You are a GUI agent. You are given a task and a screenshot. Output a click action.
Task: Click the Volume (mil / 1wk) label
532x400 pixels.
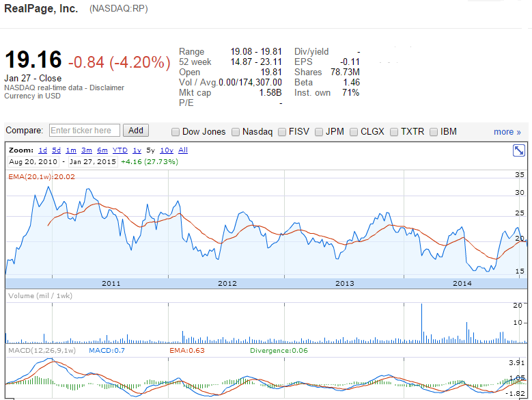pyautogui.click(x=40, y=296)
